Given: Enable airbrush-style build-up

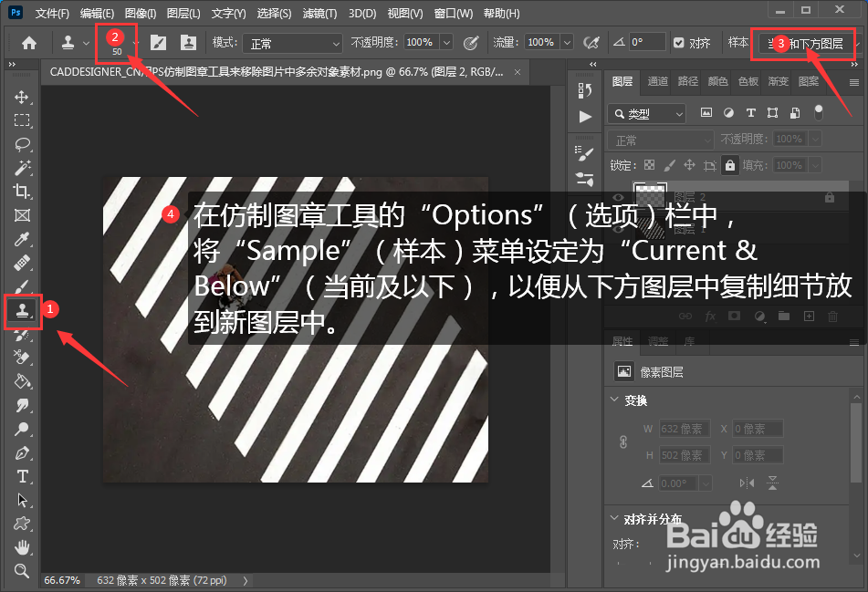Looking at the screenshot, I should tap(591, 43).
